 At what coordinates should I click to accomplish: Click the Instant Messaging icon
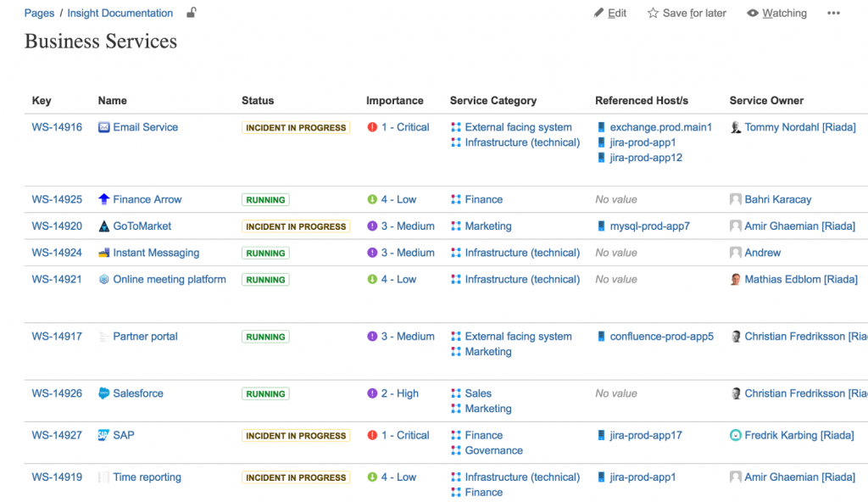[x=103, y=253]
